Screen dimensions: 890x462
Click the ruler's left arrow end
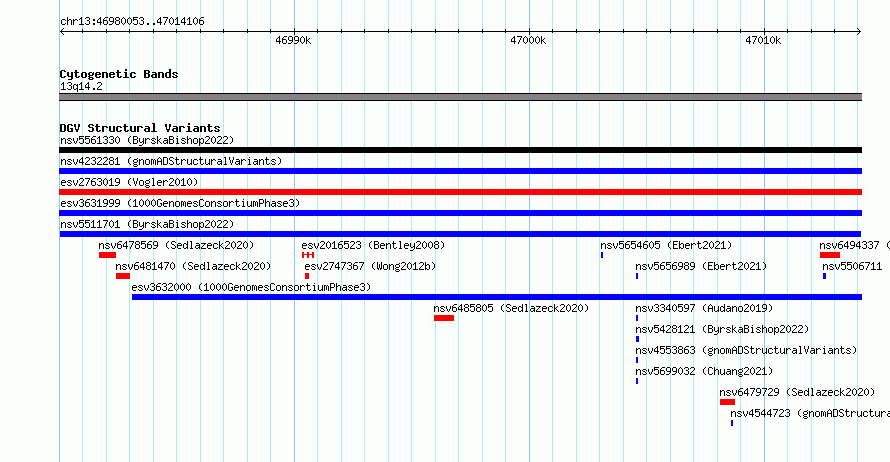point(62,32)
